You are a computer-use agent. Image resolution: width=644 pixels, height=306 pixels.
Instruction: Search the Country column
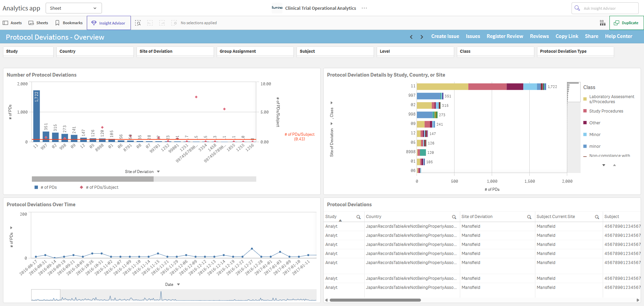[x=454, y=217]
